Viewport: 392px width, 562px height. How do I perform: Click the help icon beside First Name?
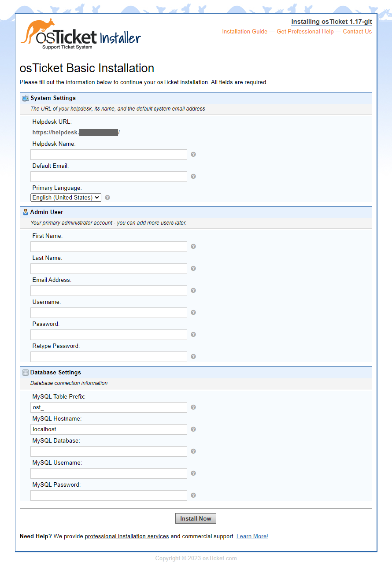point(193,247)
